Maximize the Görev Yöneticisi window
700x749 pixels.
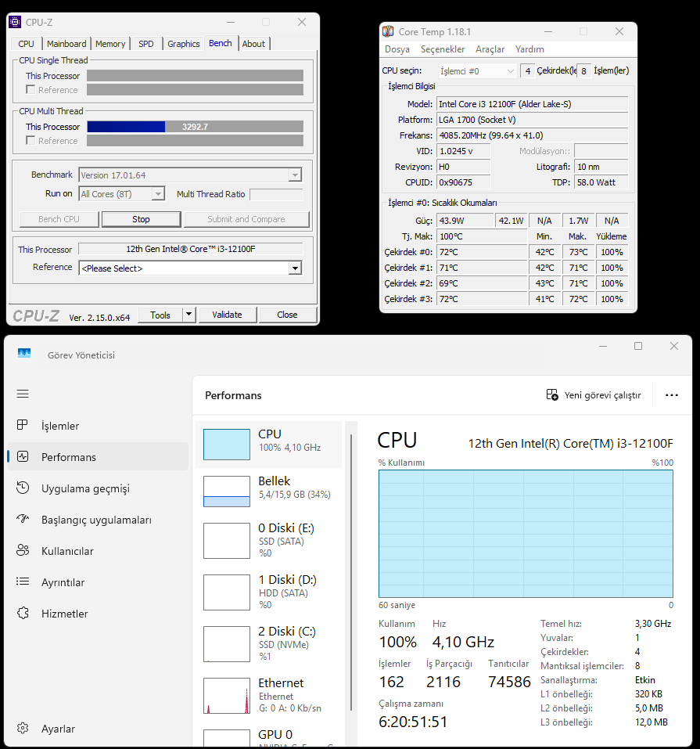click(638, 346)
